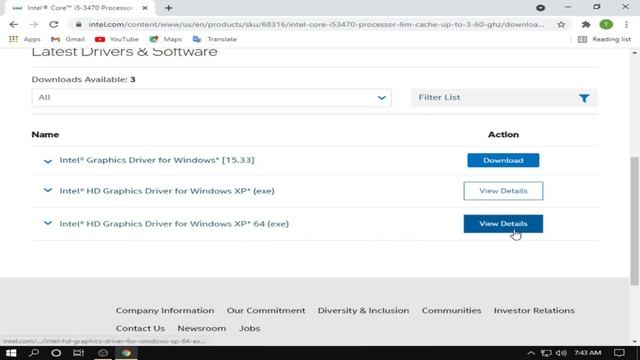View Details for Windows XP 64 (exe) driver
Screen dimensions: 640x360
pos(503,224)
